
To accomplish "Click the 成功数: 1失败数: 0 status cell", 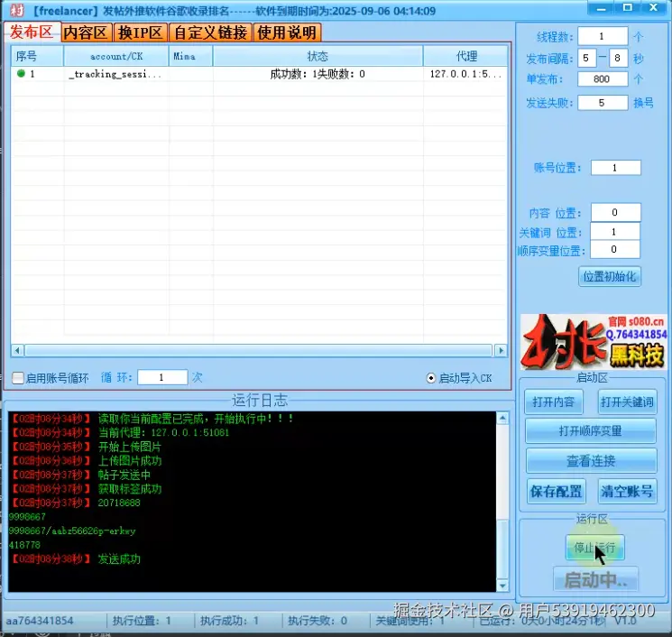I will (318, 74).
